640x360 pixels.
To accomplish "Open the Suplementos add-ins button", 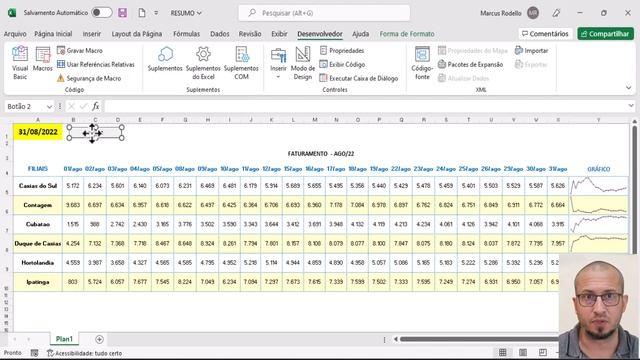I will (165, 60).
